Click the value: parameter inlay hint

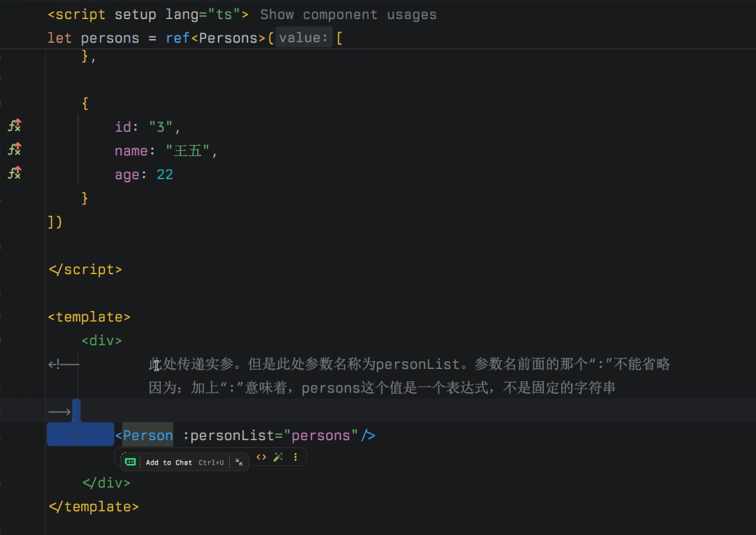coord(304,38)
